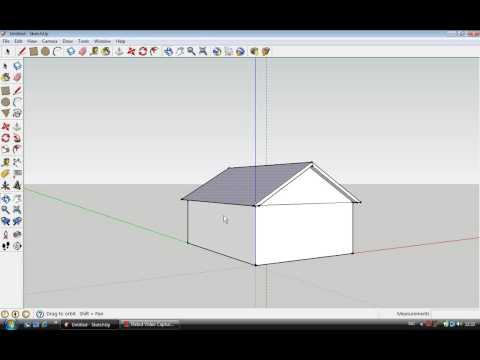
Task: Click the Zoom magnifier in the top toolbar
Action: [191, 51]
